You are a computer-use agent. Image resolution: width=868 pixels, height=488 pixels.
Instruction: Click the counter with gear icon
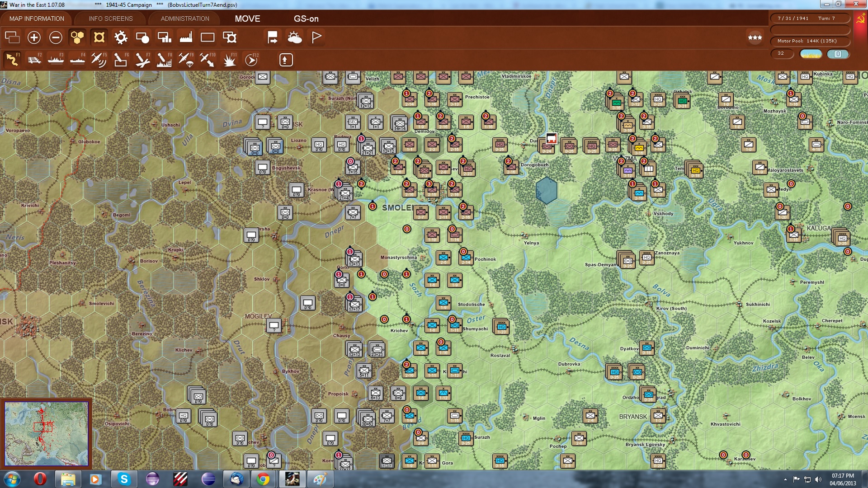pos(230,37)
